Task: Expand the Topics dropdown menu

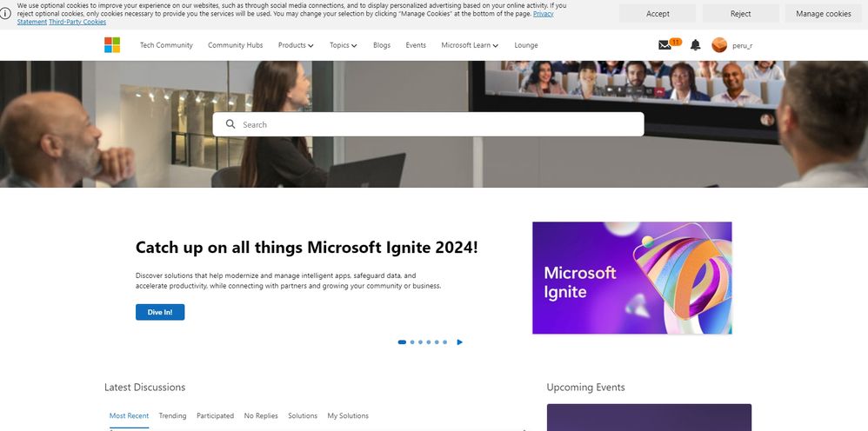Action: click(344, 45)
